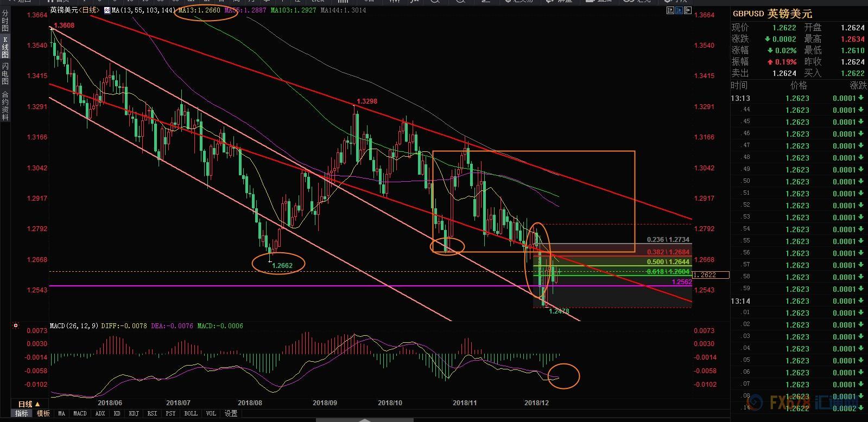Screen dimensions: 868x422
Task: Click the 时间 column header
Action: (739, 85)
